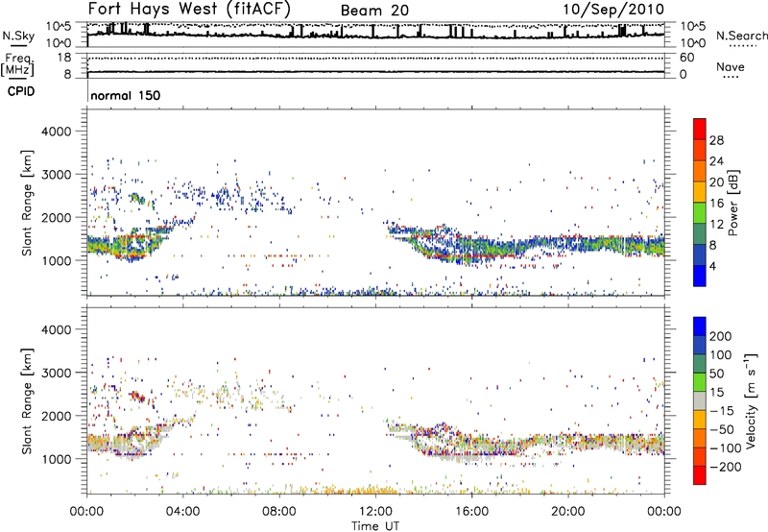This screenshot has width=768, height=532.
Task: Click the '200' tick on velocity scale
Action: pyautogui.click(x=721, y=336)
